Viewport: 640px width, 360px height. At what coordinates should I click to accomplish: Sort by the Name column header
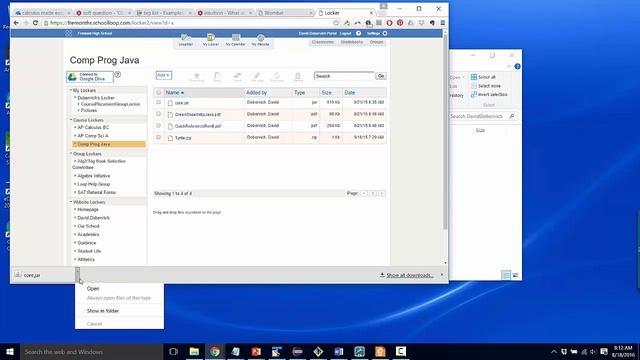[174, 93]
